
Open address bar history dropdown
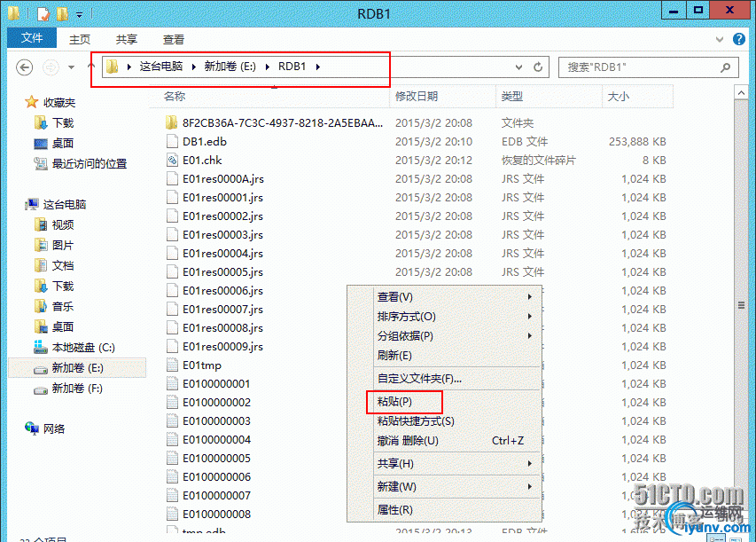click(x=518, y=67)
